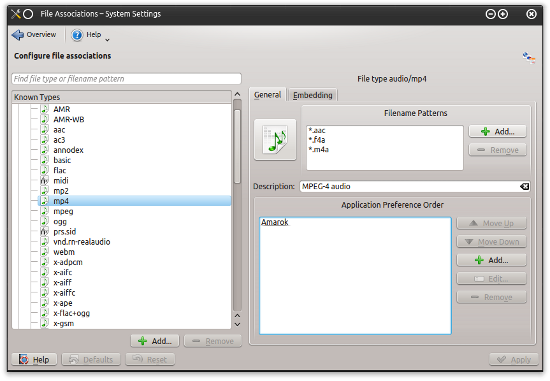This screenshot has height=381, width=550.
Task: Remove the selected filename pattern
Action: point(497,150)
